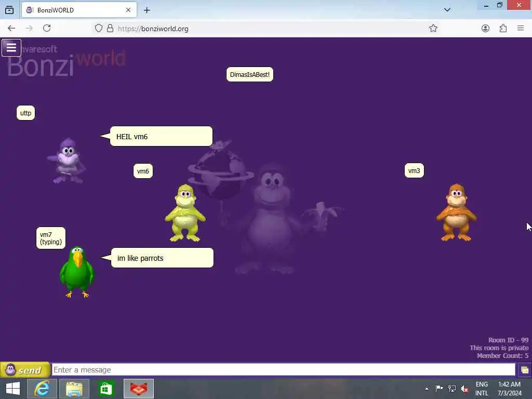Click the uttp name tag

click(26, 113)
